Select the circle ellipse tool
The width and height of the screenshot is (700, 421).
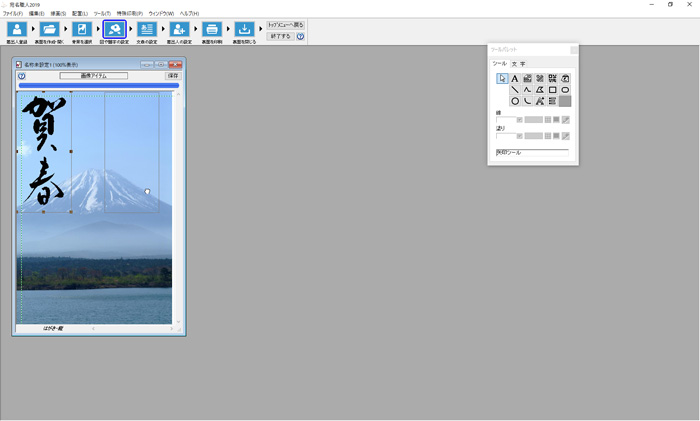coord(515,101)
